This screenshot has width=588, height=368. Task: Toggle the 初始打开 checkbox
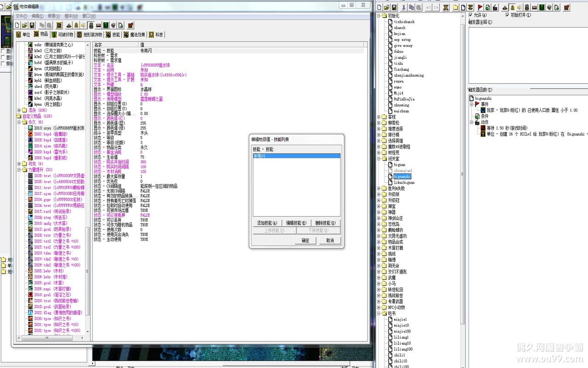click(x=507, y=15)
